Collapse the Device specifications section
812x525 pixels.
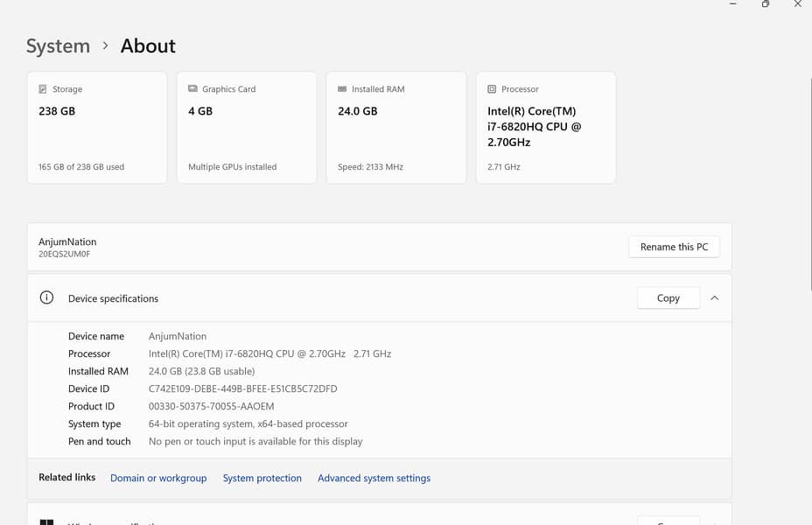[715, 298]
